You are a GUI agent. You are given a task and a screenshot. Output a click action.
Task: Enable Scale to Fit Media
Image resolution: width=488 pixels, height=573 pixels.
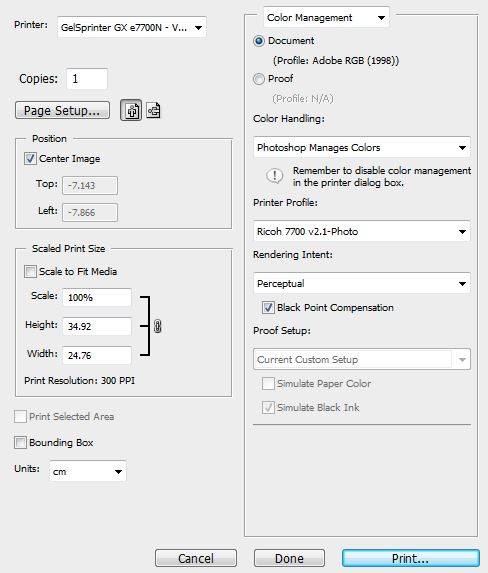click(x=30, y=272)
